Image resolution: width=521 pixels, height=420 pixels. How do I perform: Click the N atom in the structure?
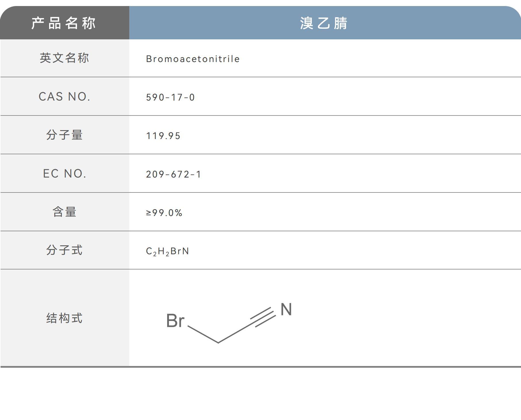(286, 310)
